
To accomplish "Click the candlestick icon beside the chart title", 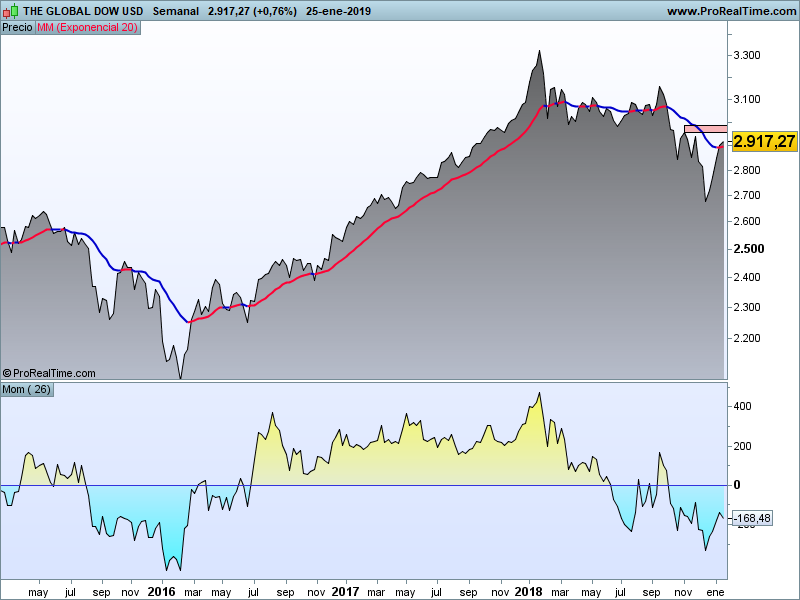I will [11, 11].
